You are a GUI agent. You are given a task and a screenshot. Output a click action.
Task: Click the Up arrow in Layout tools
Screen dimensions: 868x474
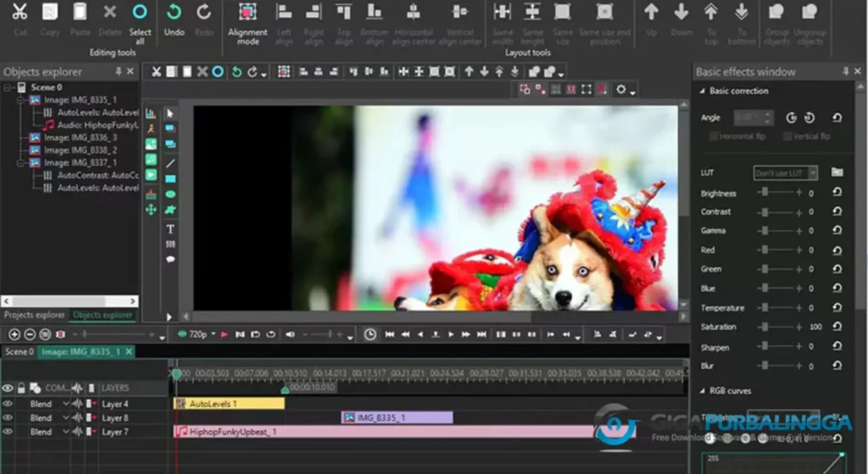652,12
